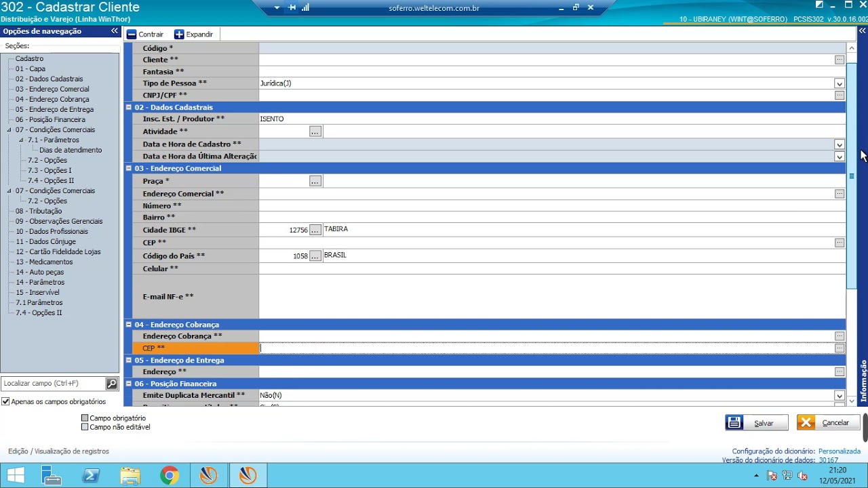The image size is (868, 488).
Task: Click the scroll down arrow of form
Action: (852, 401)
